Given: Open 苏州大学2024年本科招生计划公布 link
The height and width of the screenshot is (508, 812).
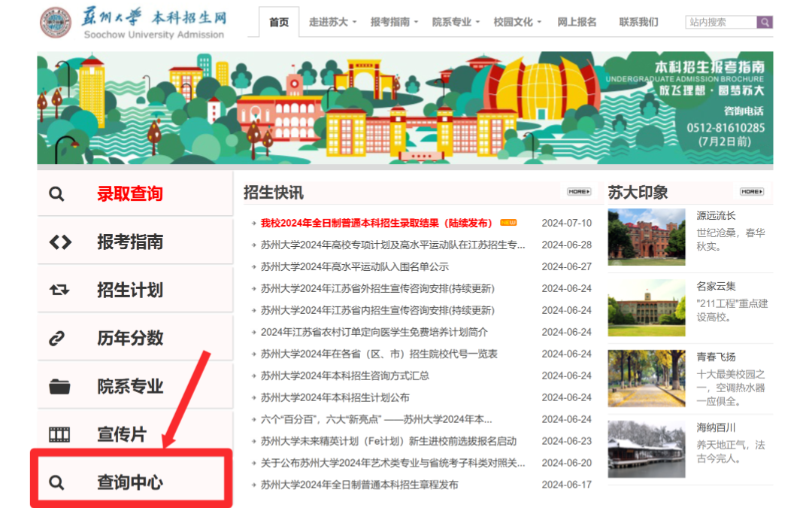Looking at the screenshot, I should [x=335, y=397].
